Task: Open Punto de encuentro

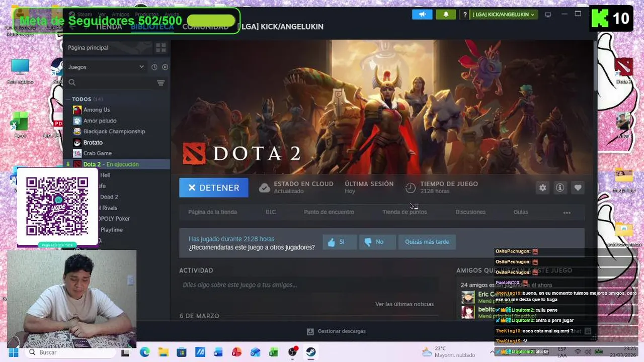Action: tap(329, 212)
